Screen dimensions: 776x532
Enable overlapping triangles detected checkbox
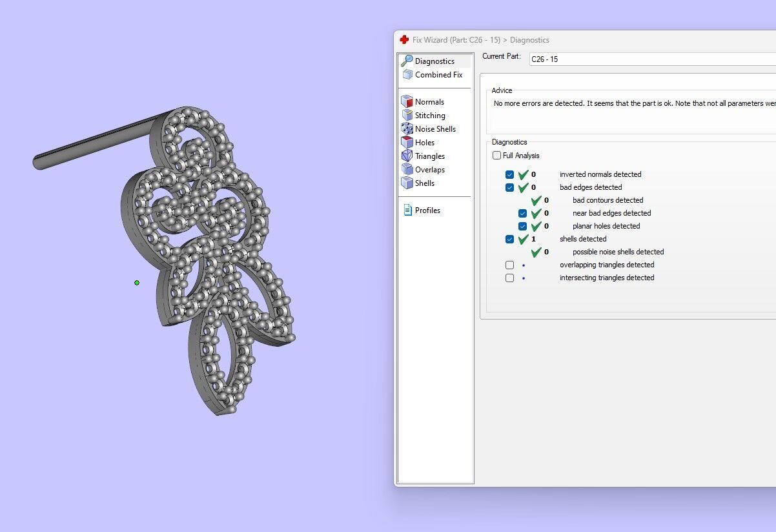coord(510,265)
